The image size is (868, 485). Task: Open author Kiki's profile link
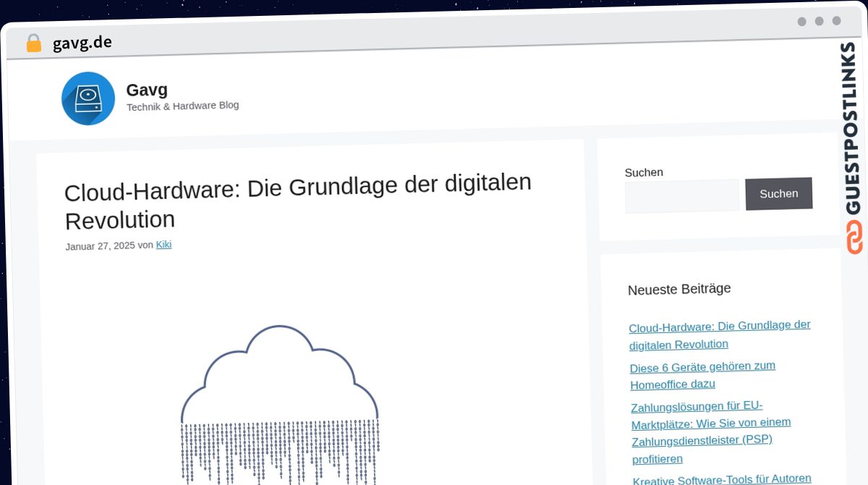[163, 245]
